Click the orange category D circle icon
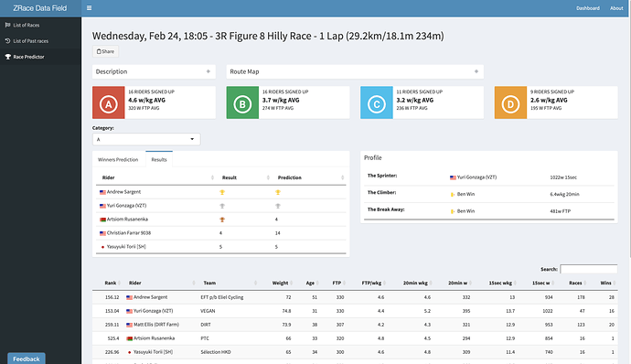The height and width of the screenshot is (364, 631). click(x=510, y=104)
